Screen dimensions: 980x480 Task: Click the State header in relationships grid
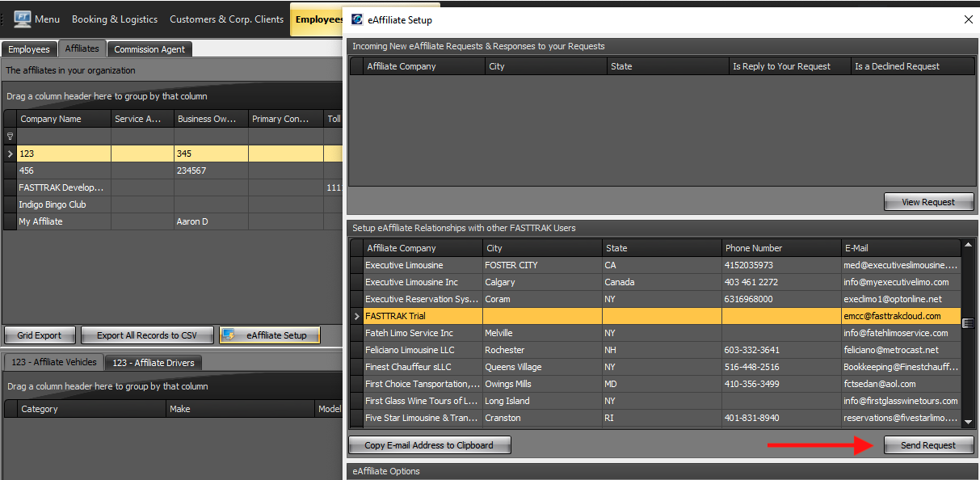pos(662,248)
